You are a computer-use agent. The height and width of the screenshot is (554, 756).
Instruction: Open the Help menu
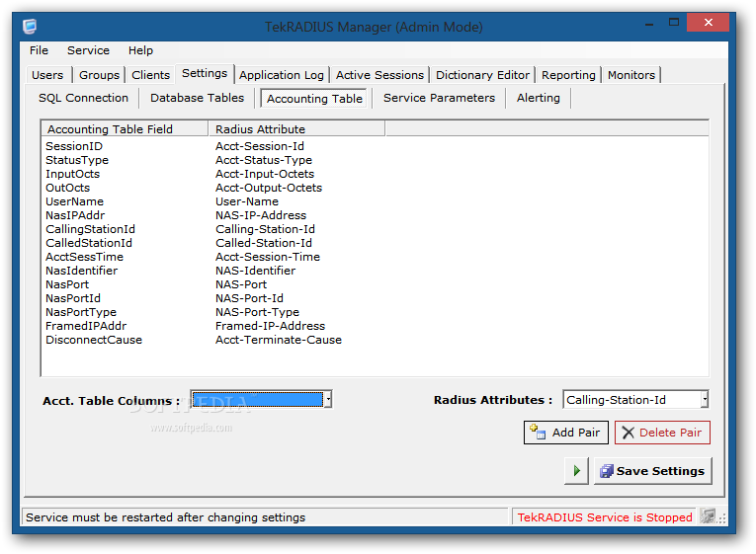(140, 50)
